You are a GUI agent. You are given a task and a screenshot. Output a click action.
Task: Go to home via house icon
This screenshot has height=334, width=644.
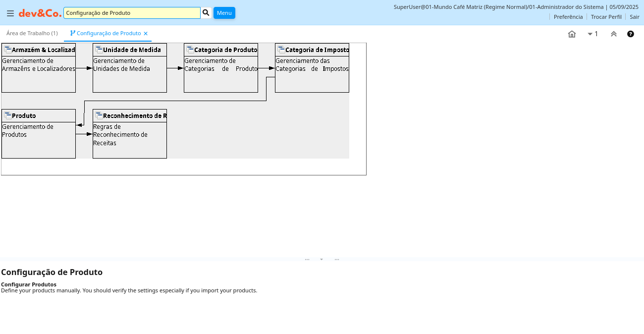tap(572, 34)
